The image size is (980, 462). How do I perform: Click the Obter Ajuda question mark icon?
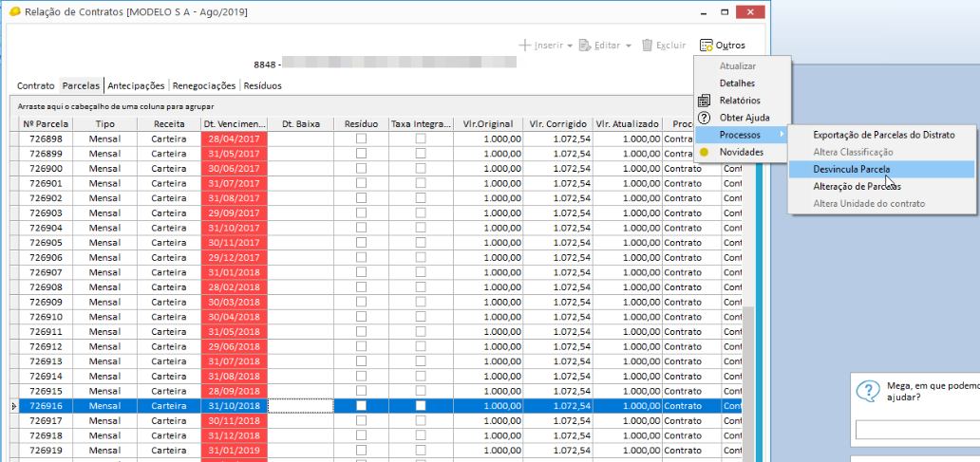point(704,118)
